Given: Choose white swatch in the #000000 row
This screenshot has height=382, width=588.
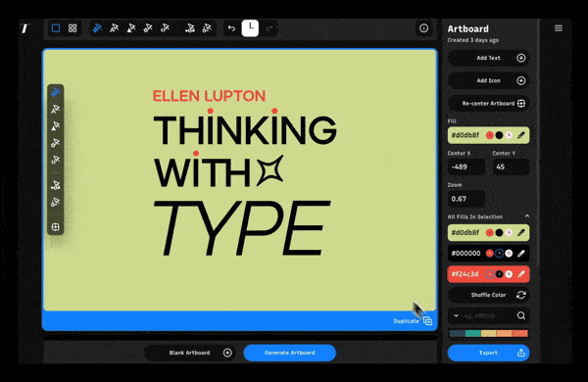Looking at the screenshot, I should (509, 254).
